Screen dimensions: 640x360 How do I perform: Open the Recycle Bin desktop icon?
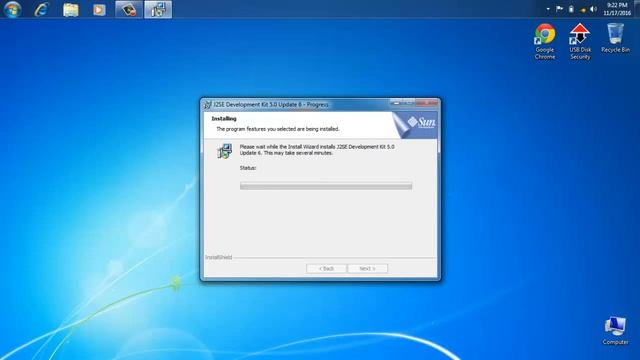click(x=615, y=38)
